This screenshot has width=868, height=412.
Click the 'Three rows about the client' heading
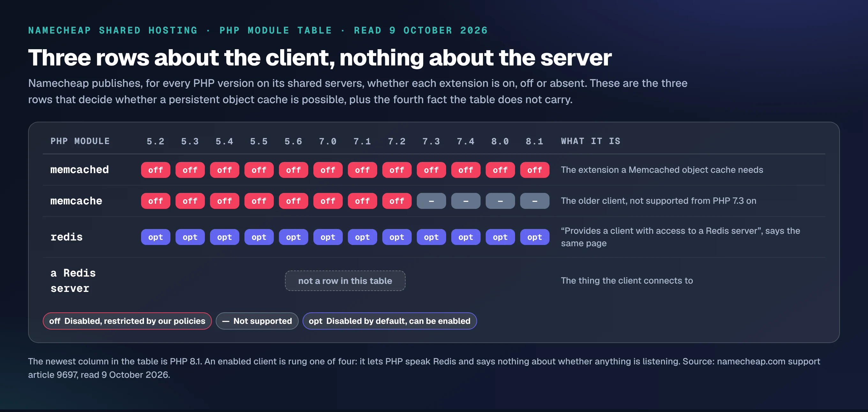click(x=320, y=58)
